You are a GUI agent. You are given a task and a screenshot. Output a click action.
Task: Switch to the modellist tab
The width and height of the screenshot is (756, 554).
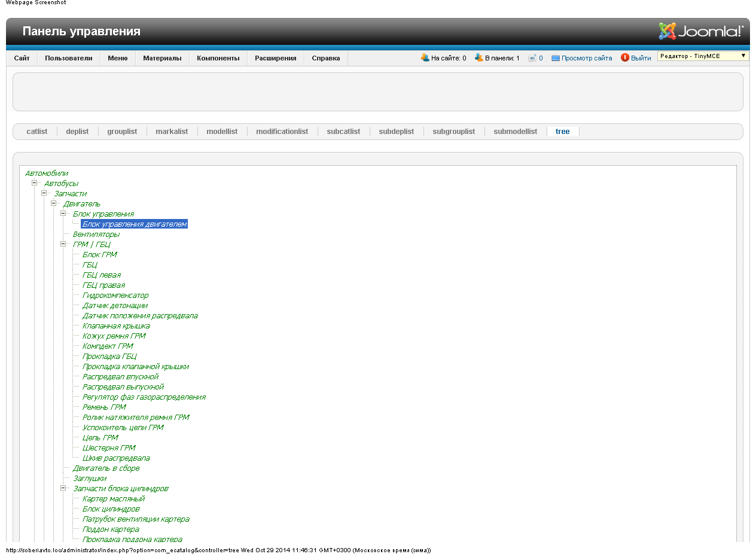tap(222, 132)
